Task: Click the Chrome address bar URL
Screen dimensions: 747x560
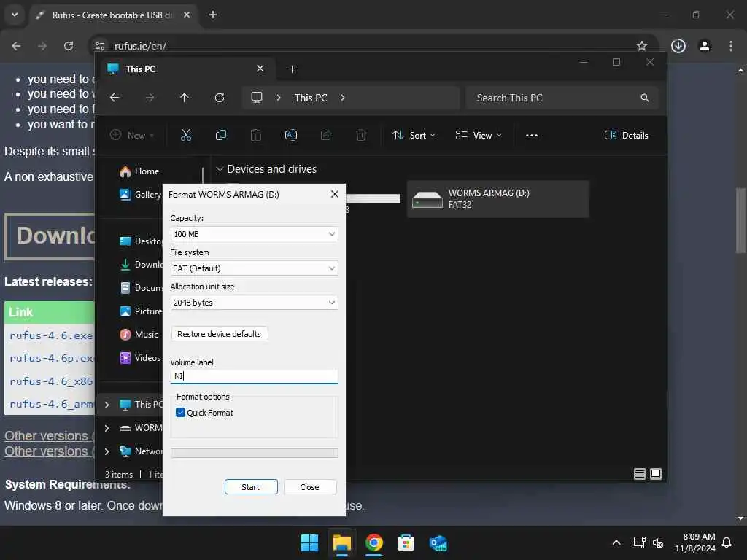Action: coord(140,46)
